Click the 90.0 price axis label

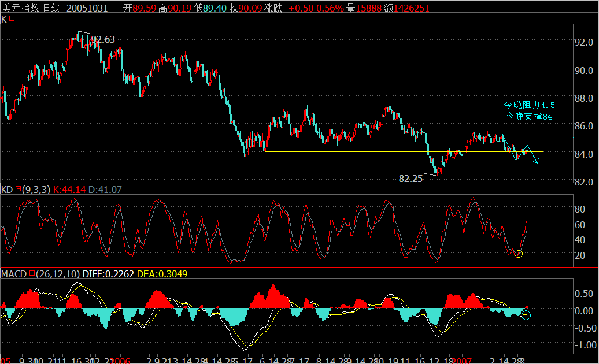(584, 70)
